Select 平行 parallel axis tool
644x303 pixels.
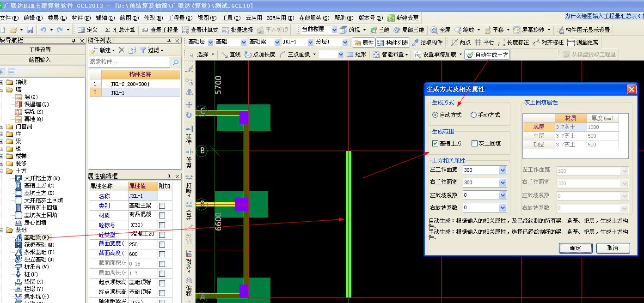pos(485,42)
